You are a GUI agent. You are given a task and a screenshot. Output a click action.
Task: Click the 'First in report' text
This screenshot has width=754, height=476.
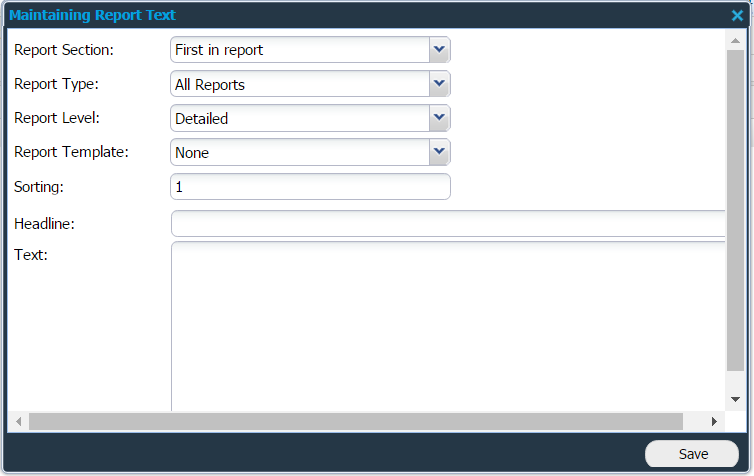coord(219,50)
